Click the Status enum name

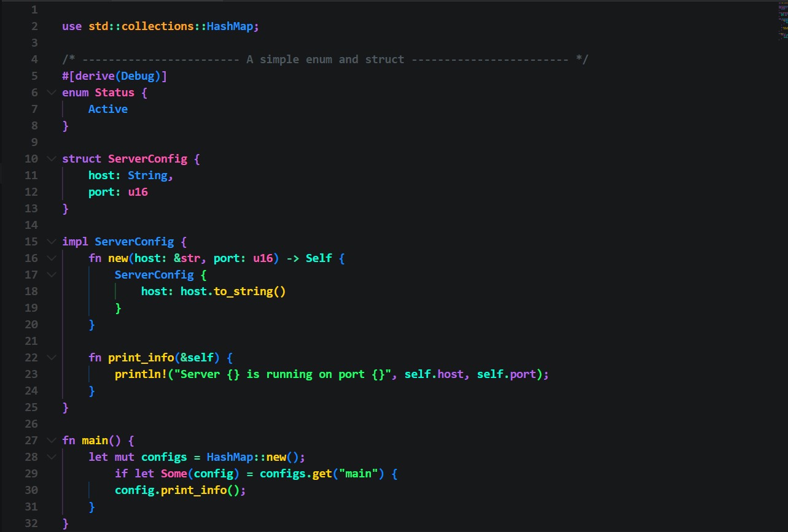click(x=115, y=93)
